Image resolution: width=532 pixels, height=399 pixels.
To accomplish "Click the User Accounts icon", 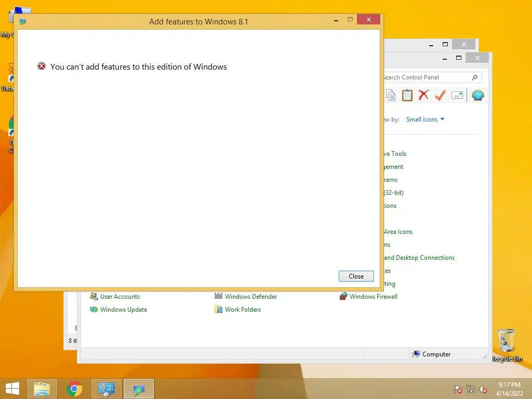I will coord(94,296).
